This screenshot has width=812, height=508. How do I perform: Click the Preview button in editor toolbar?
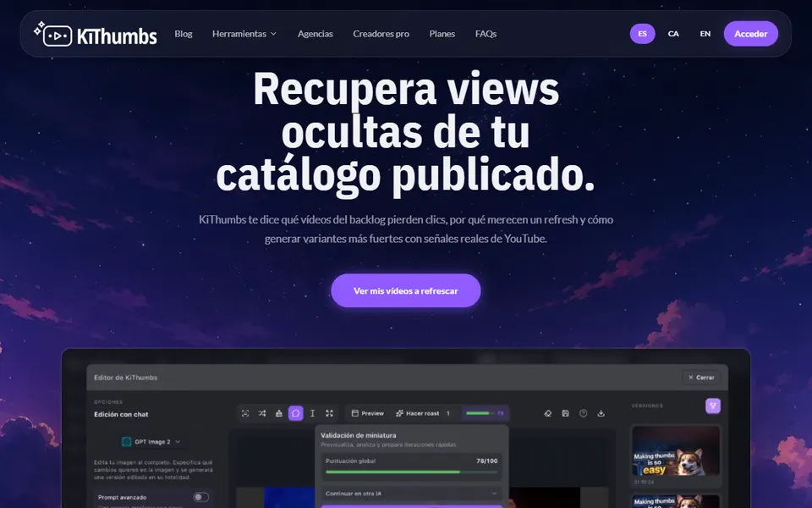pyautogui.click(x=368, y=413)
